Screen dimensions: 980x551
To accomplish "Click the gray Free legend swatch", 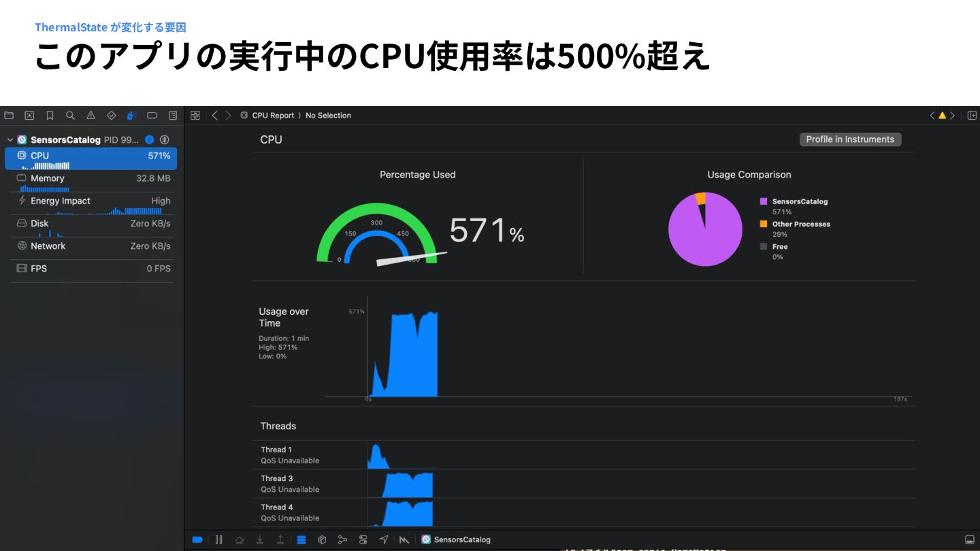I will (764, 246).
